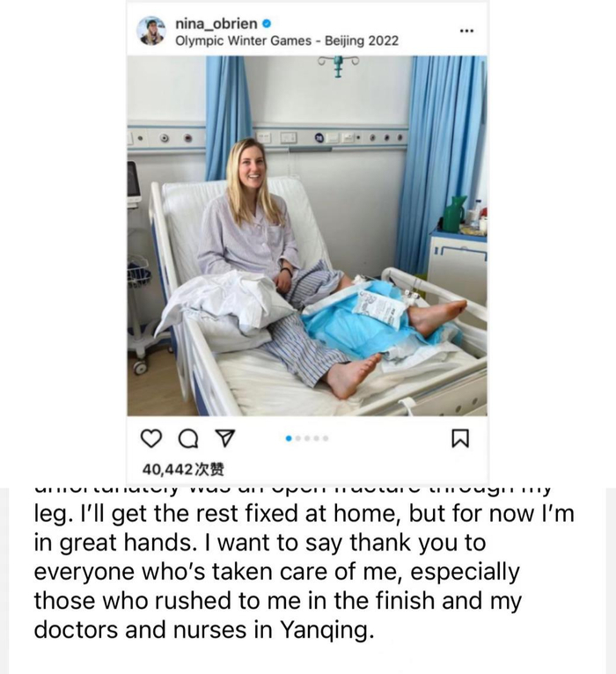Image resolution: width=616 pixels, height=674 pixels.
Task: View the 40,442 likes list
Action: point(183,469)
